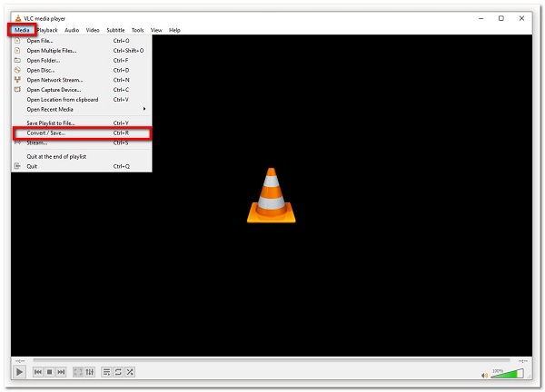Choose Open File... menu entry

[x=82, y=41]
